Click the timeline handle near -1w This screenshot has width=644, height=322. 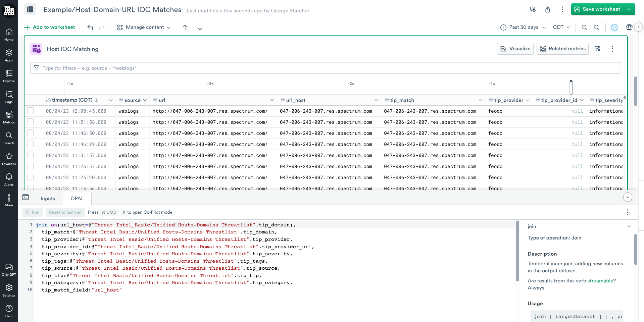tap(571, 87)
